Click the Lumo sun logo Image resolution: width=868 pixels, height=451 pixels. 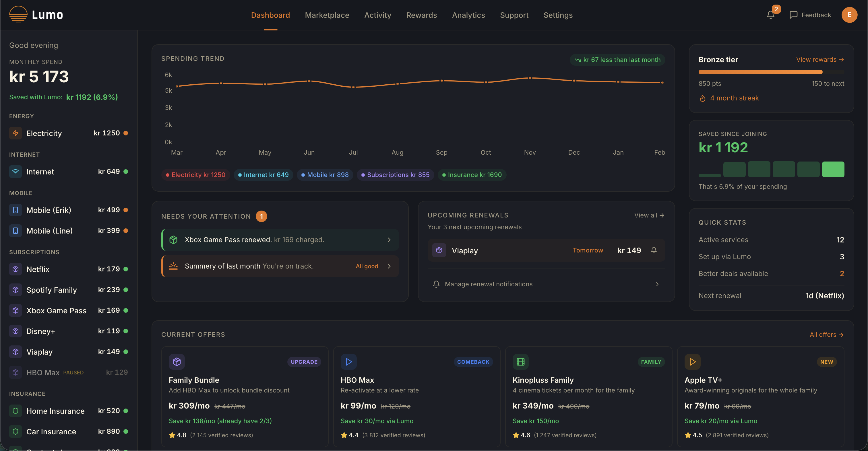tap(18, 14)
